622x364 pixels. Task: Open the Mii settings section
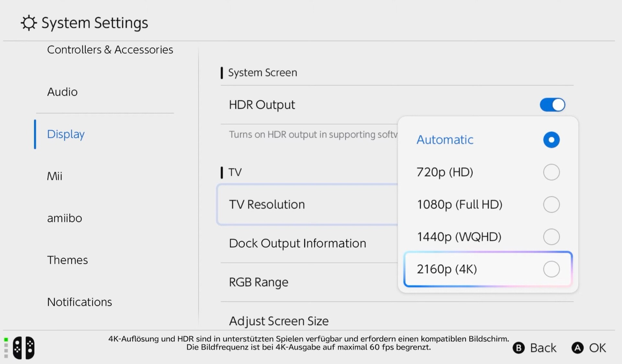54,176
